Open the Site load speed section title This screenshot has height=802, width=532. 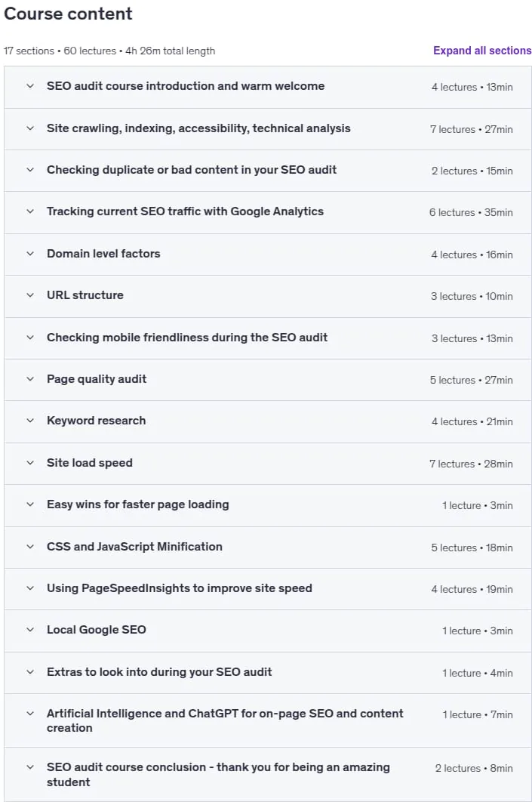pos(90,463)
